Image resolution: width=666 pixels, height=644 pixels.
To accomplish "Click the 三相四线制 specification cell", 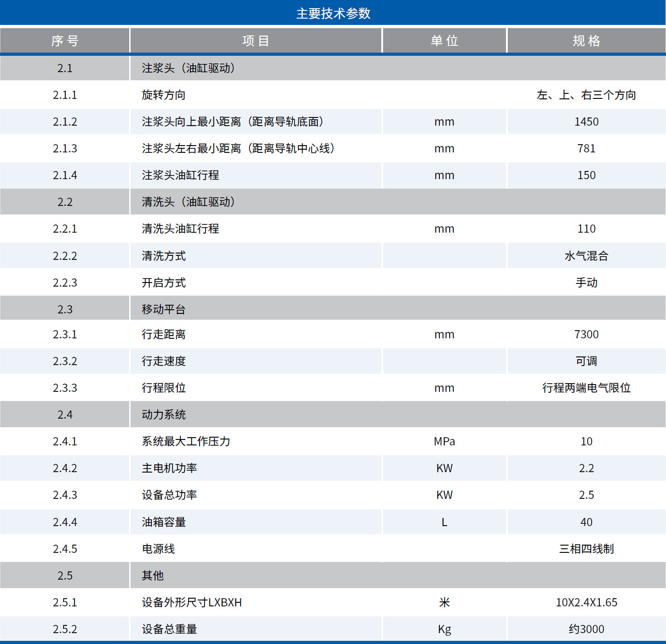I will click(586, 548).
